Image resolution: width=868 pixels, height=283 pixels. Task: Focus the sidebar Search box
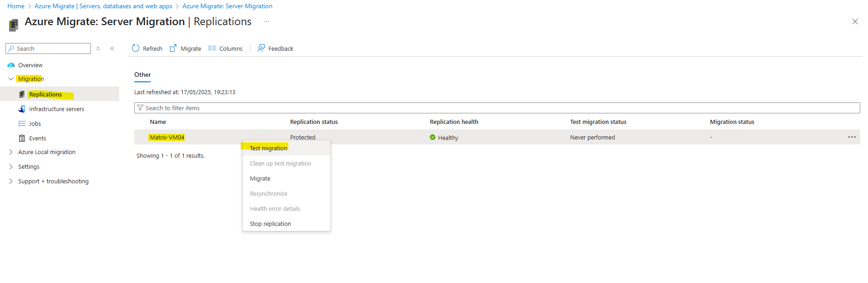(48, 48)
